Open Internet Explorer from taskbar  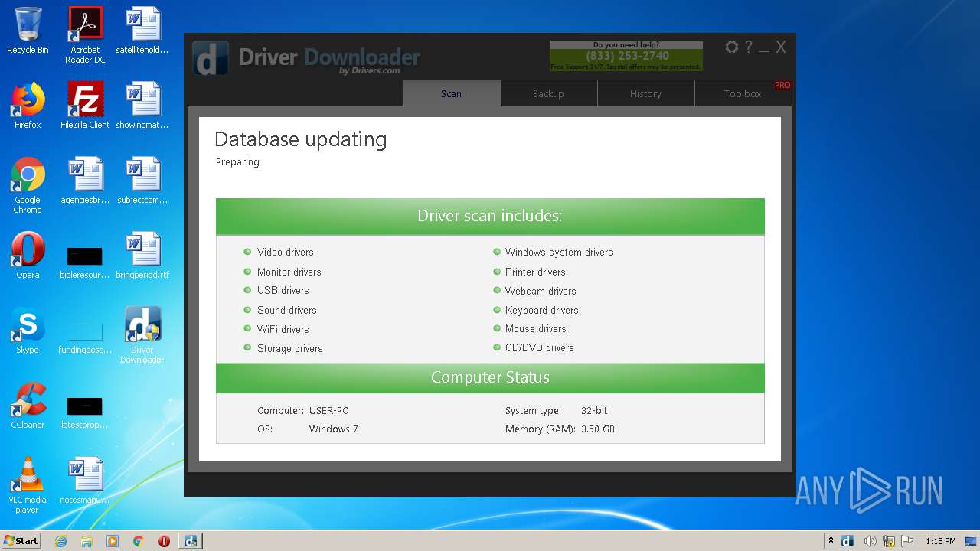coord(61,541)
